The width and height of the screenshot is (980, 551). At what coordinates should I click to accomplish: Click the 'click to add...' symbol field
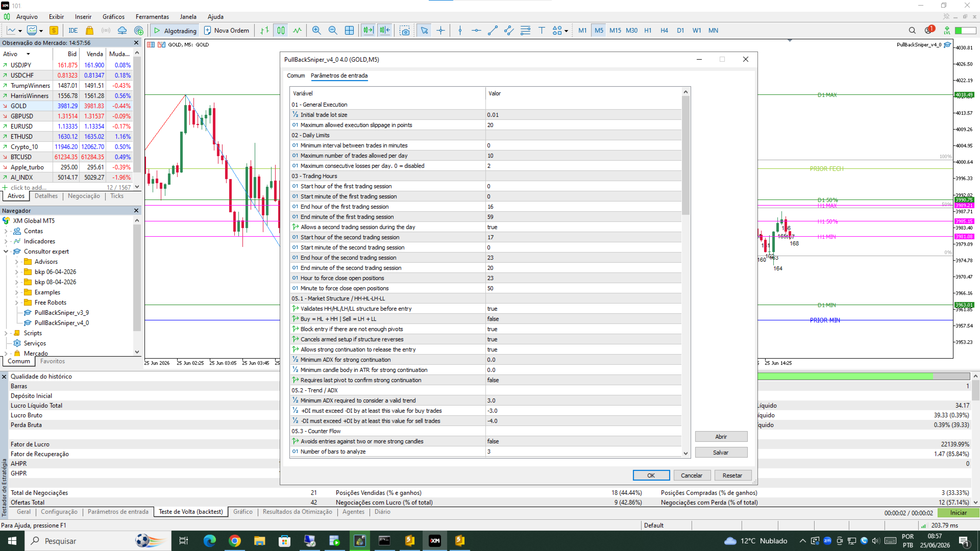coord(29,188)
